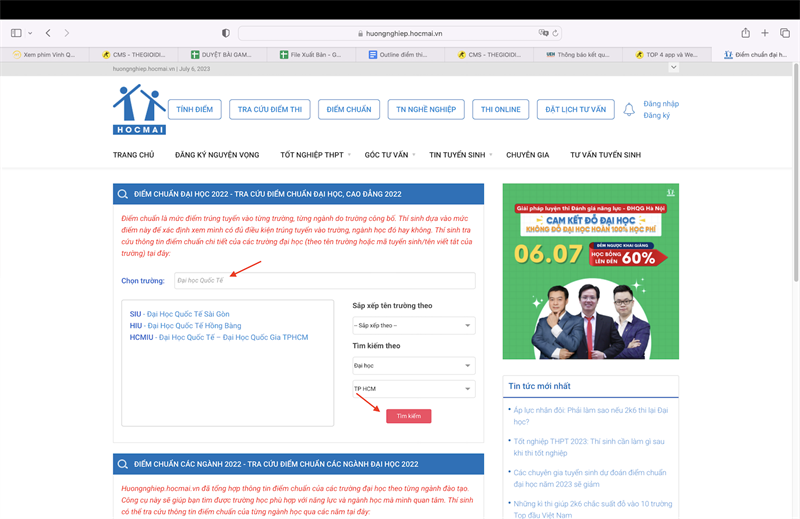The width and height of the screenshot is (800, 519).
Task: Switch to the Outline điểm thi tab
Action: tap(400, 55)
